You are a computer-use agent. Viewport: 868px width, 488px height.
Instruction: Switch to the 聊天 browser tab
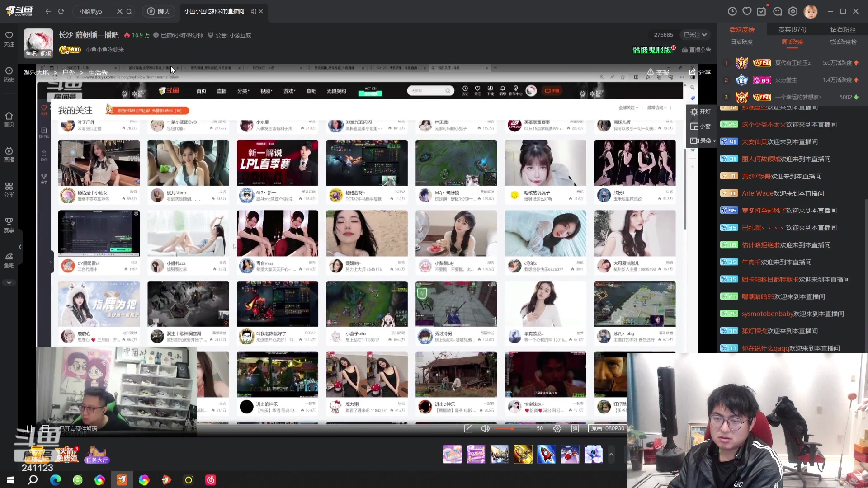click(x=159, y=11)
